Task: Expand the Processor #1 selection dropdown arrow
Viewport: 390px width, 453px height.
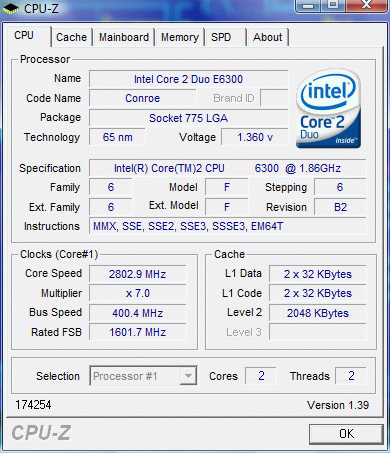Action: (188, 376)
